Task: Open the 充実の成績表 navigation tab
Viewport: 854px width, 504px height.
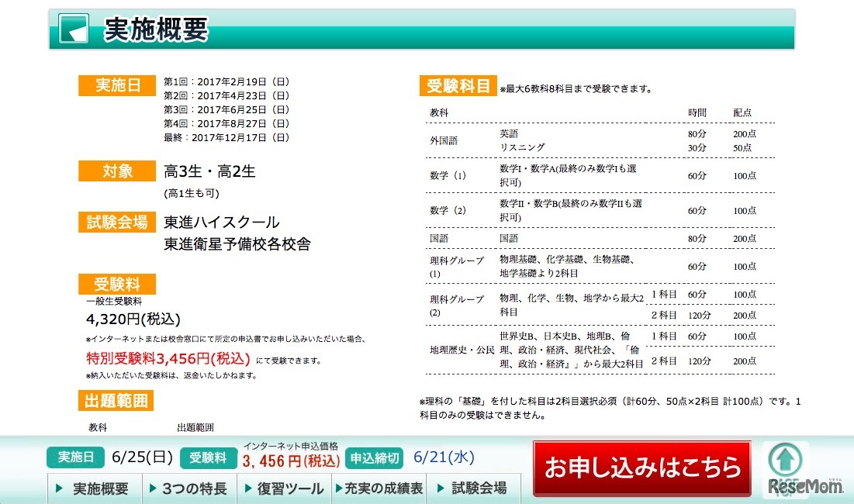Action: 379,488
